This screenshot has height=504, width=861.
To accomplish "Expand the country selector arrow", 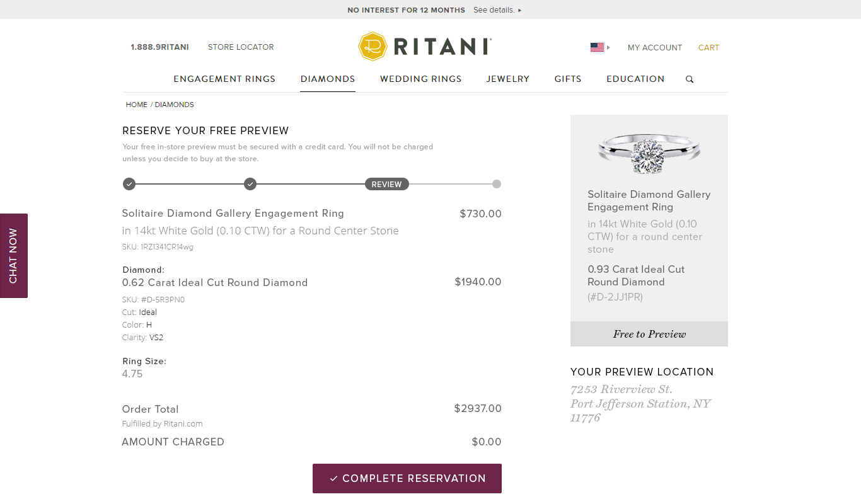I will tap(607, 47).
